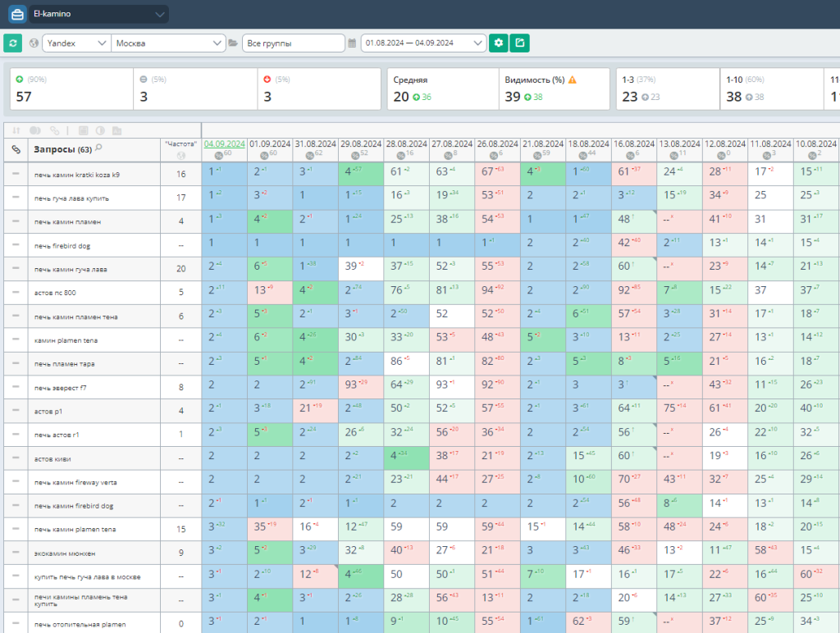Viewport: 840px width, 633px height.
Task: Click the briefcase project icon
Action: (16, 15)
